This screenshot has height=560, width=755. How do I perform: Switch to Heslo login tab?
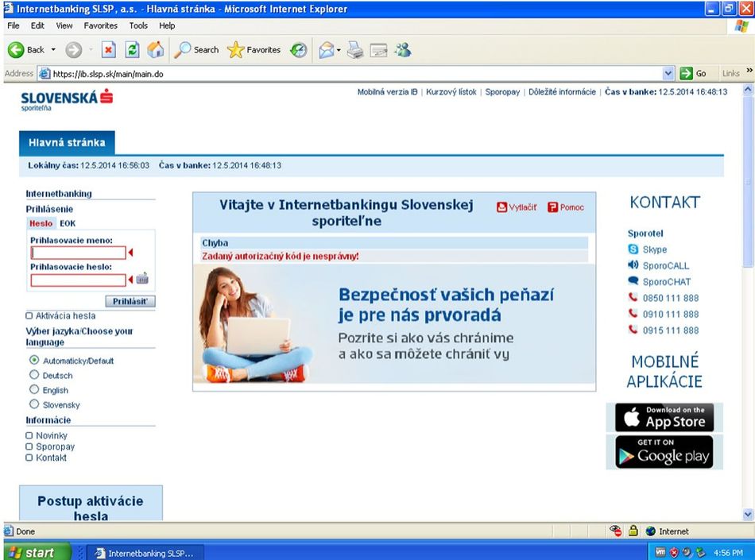[x=41, y=223]
